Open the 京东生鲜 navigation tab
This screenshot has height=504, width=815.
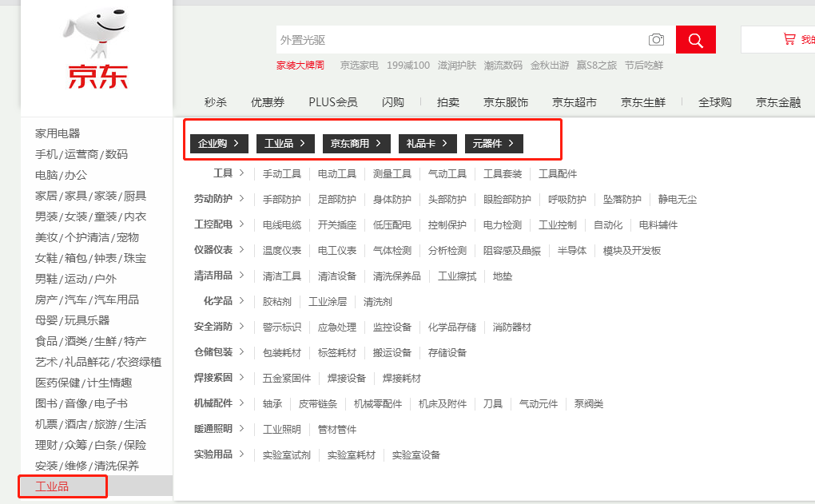point(643,102)
